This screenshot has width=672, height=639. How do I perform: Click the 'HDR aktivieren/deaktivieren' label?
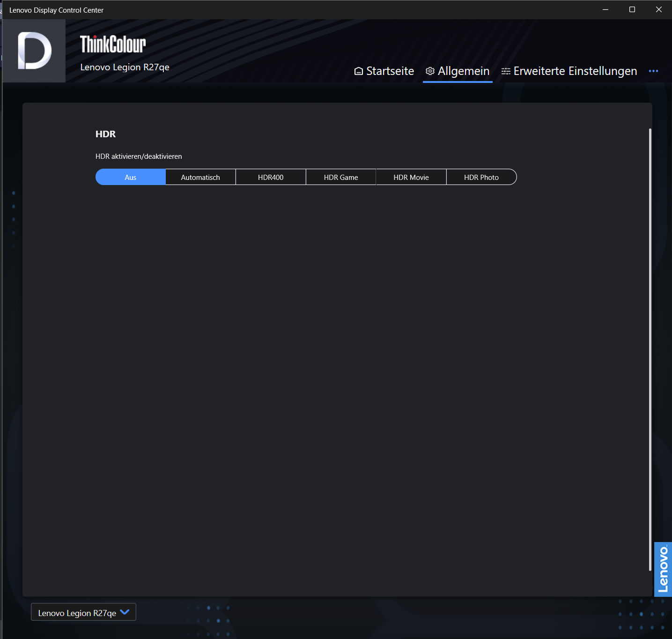(x=139, y=156)
